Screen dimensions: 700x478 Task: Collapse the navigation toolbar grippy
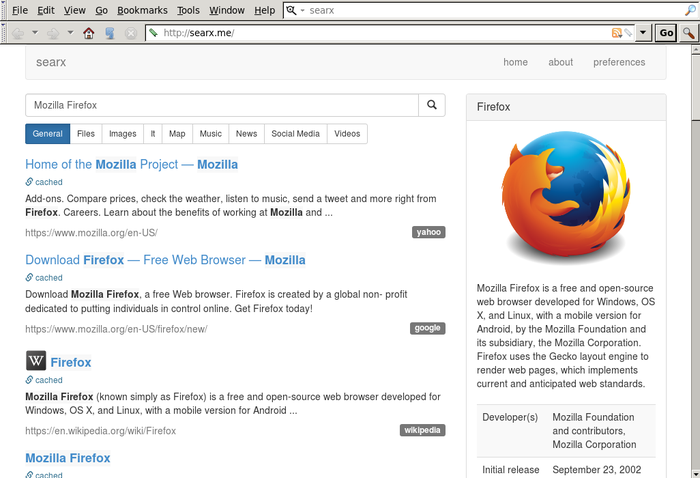pyautogui.click(x=4, y=33)
